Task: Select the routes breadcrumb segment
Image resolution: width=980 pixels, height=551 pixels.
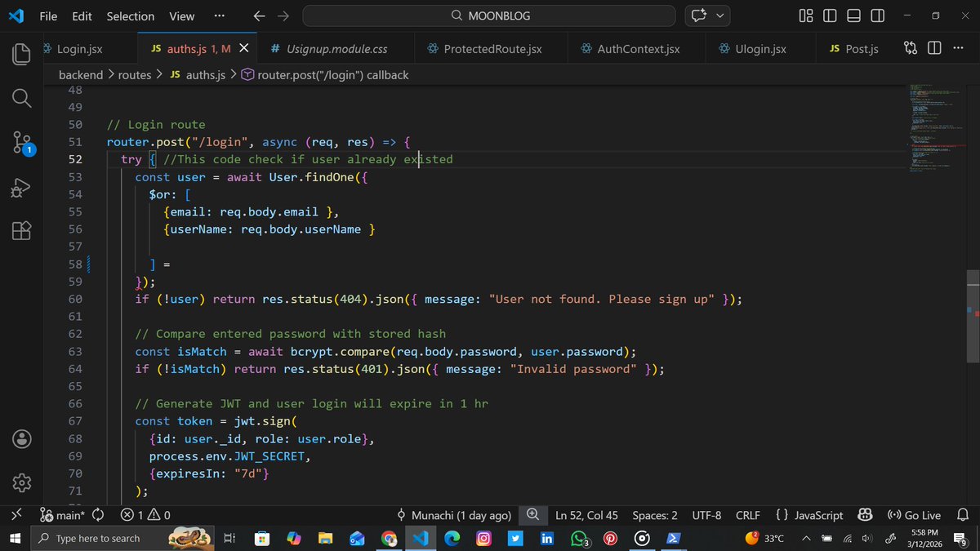Action: click(135, 75)
